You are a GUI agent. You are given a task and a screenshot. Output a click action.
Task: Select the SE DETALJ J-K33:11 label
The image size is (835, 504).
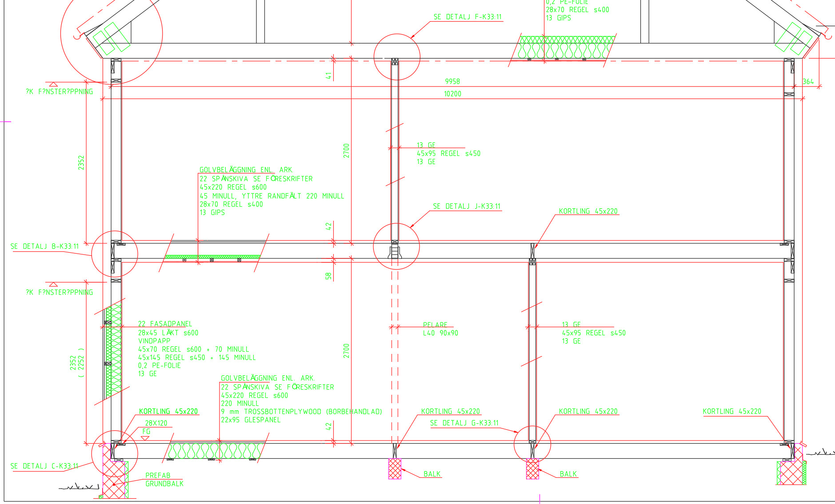click(467, 206)
